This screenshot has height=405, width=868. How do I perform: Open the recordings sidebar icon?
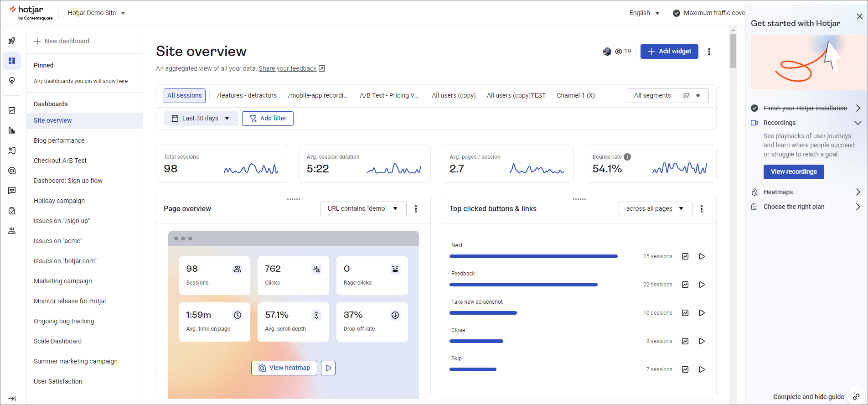tap(12, 151)
